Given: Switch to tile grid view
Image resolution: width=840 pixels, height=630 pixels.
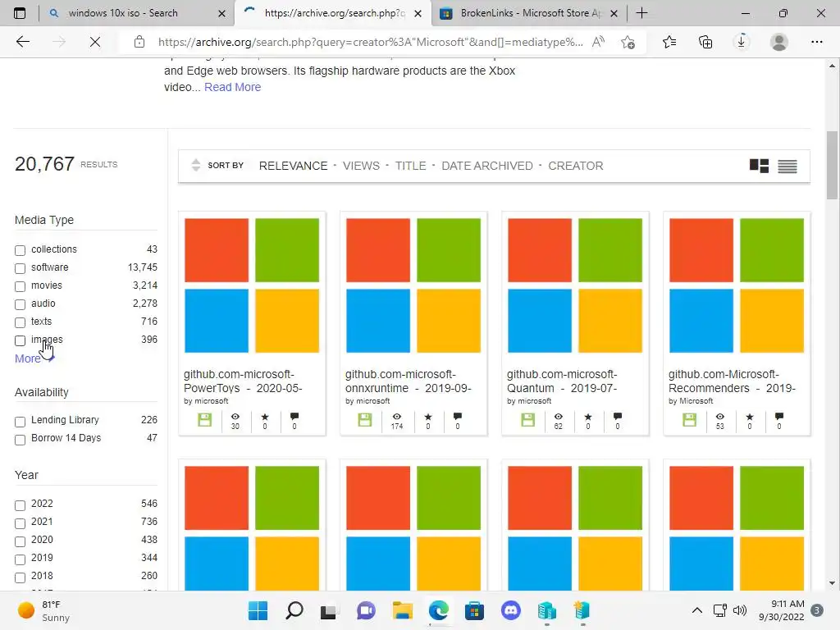Looking at the screenshot, I should [x=759, y=166].
